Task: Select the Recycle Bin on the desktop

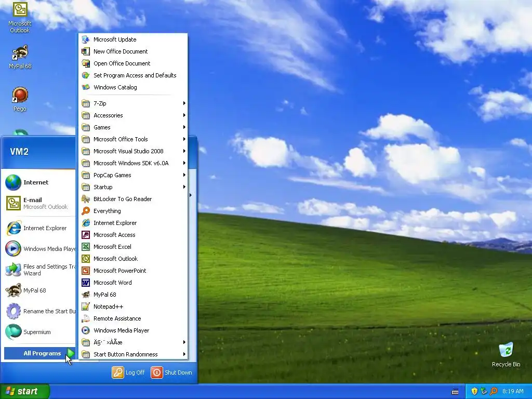Action: click(x=506, y=354)
